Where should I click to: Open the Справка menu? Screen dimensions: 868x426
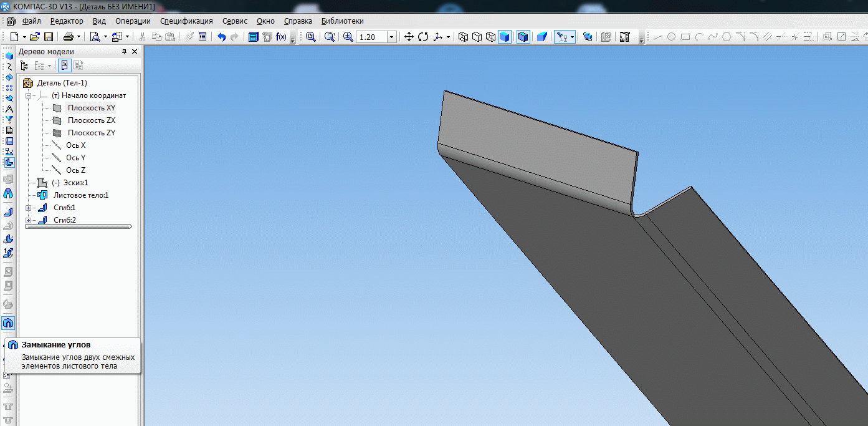click(x=298, y=21)
